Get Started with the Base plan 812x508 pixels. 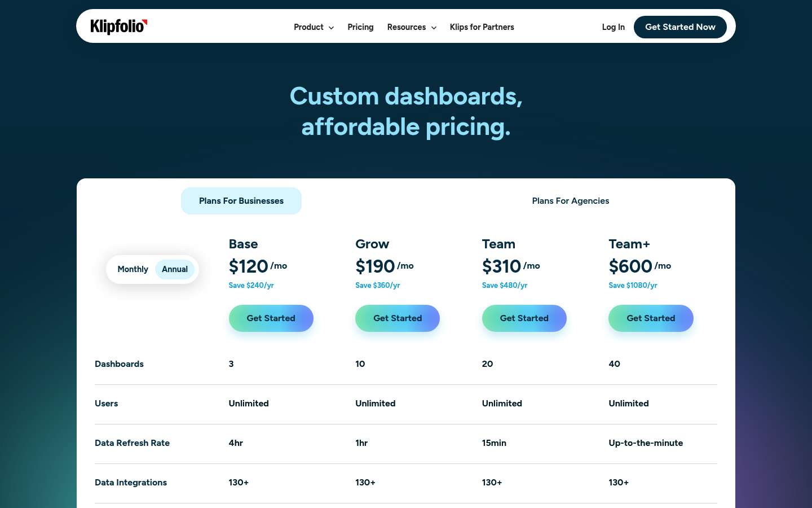click(x=271, y=318)
